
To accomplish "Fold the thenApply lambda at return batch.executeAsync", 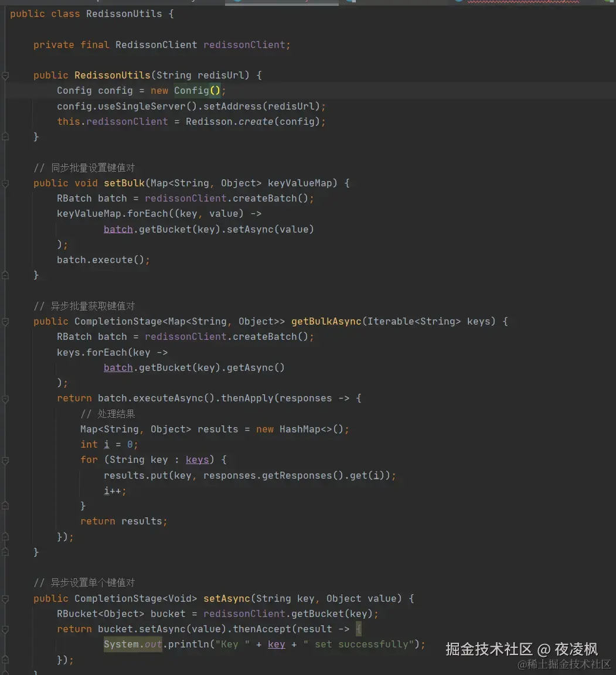I will click(x=5, y=399).
